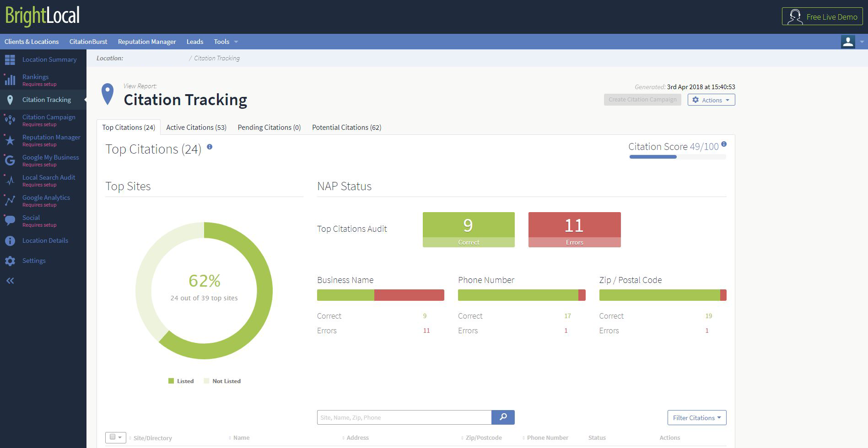Click the Social speech bubble icon
This screenshot has width=868, height=448.
pos(10,221)
